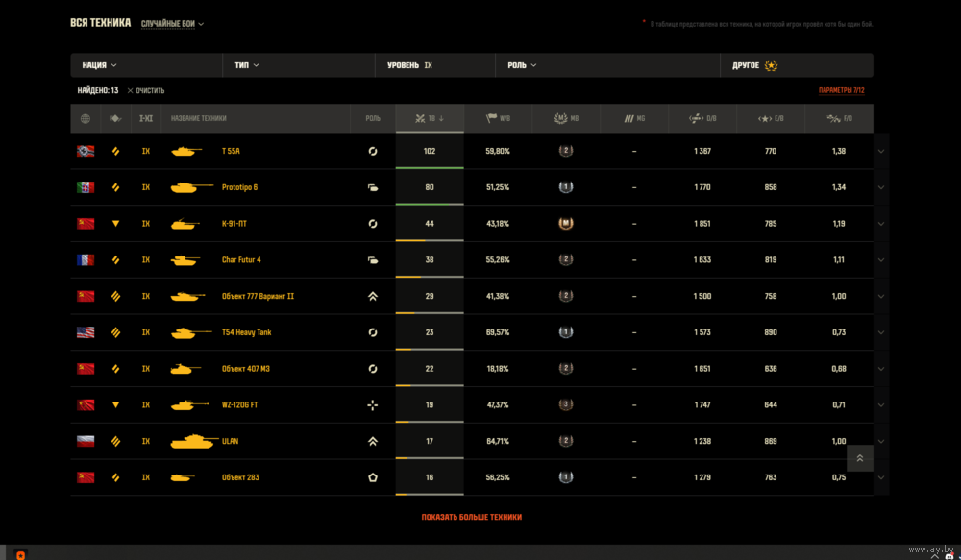Image resolution: width=961 pixels, height=560 pixels.
Task: Expand the T 55A row details
Action: tap(881, 151)
